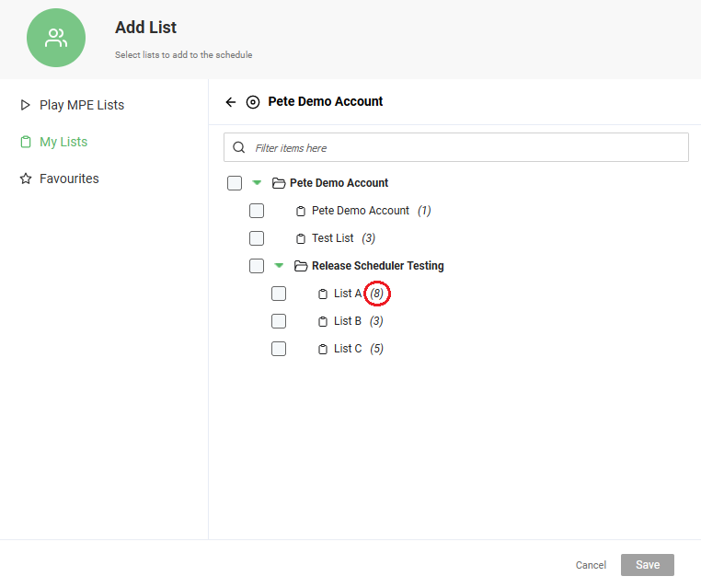Click the Play MPE Lists triangle icon
The width and height of the screenshot is (701, 588).
pyautogui.click(x=26, y=105)
